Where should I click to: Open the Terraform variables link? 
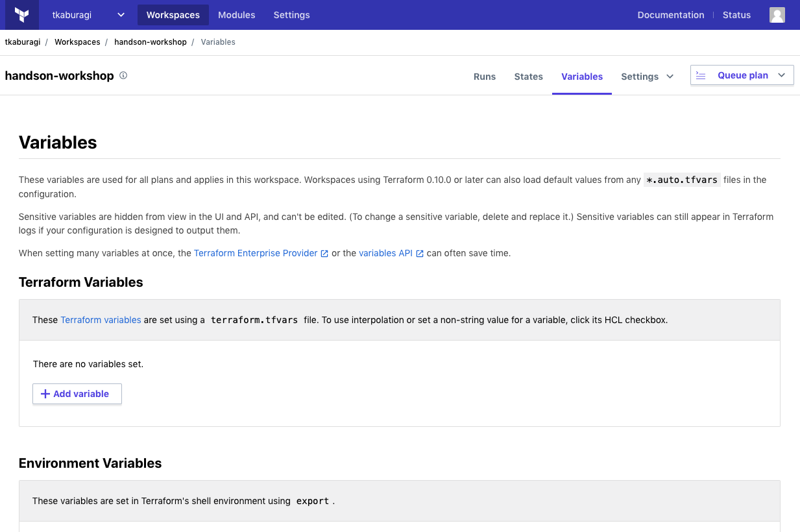pyautogui.click(x=101, y=320)
